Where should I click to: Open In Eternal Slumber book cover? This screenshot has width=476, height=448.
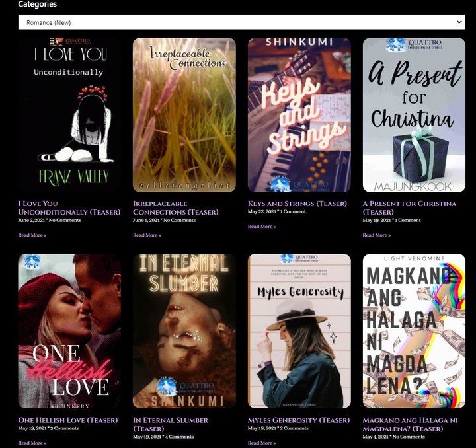(x=184, y=331)
